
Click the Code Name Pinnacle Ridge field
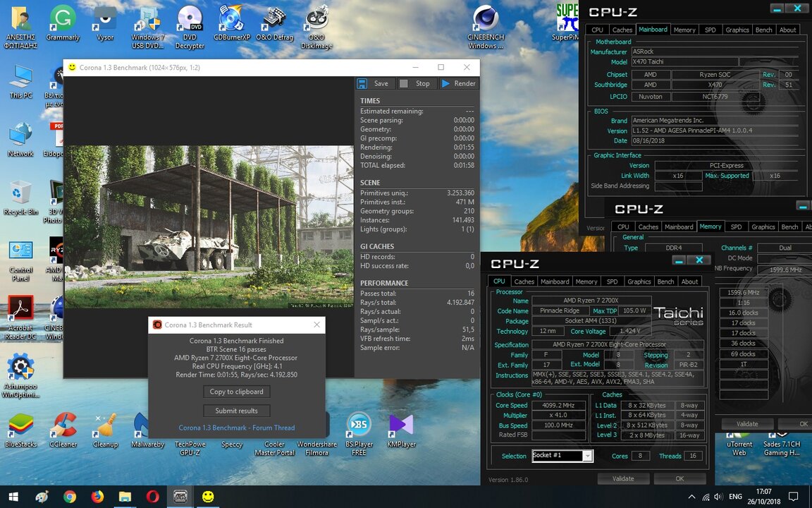[560, 310]
